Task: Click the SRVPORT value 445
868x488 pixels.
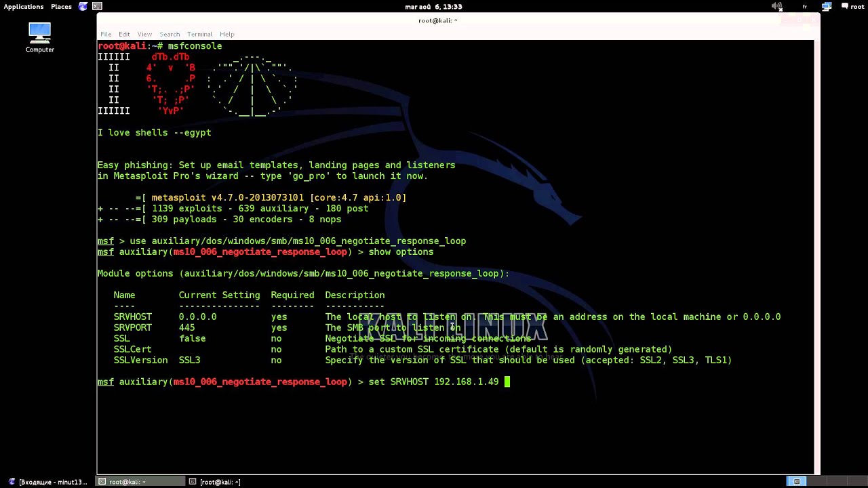Action: [x=186, y=327]
